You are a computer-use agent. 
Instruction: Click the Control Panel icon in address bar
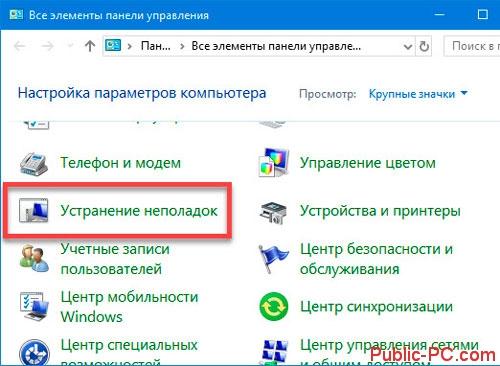(113, 45)
